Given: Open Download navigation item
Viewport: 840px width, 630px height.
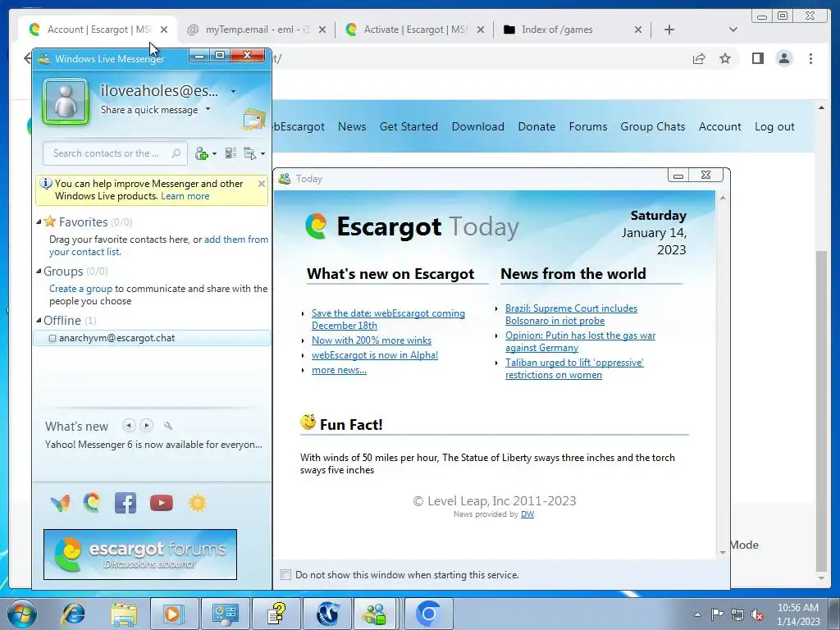Looking at the screenshot, I should click(x=478, y=127).
